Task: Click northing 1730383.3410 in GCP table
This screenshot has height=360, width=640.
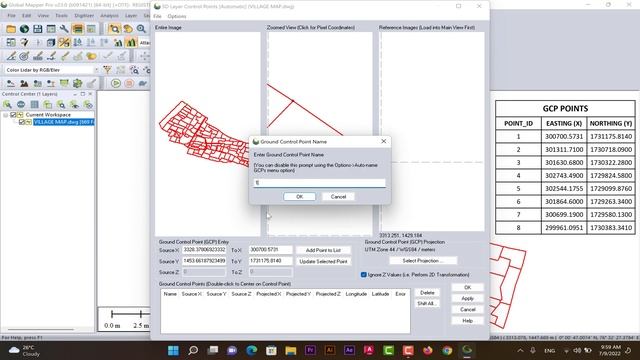Action: [x=611, y=228]
